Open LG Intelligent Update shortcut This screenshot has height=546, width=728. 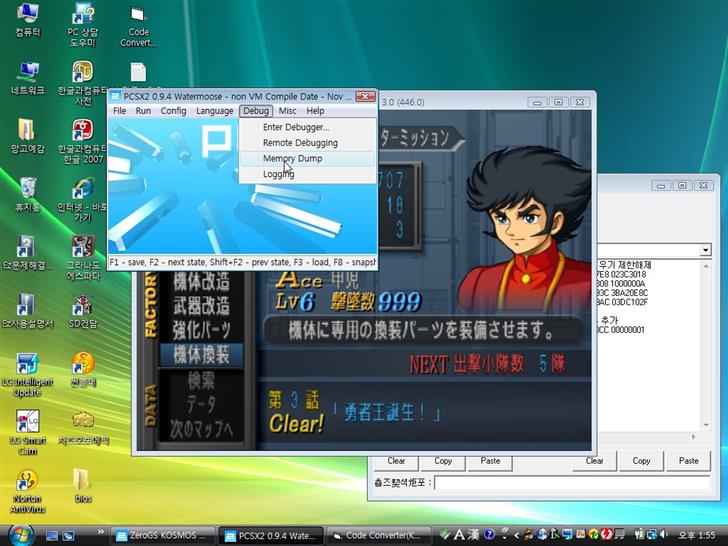coord(27,375)
